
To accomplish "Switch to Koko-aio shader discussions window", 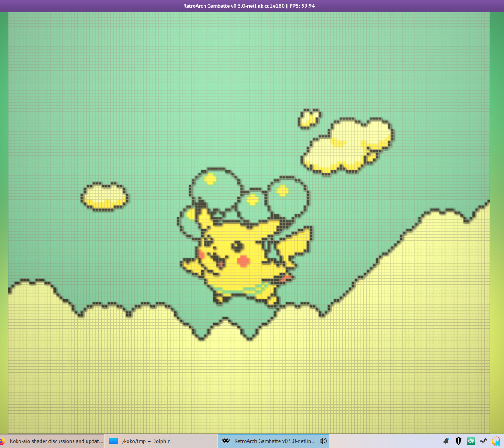I will tap(56, 441).
